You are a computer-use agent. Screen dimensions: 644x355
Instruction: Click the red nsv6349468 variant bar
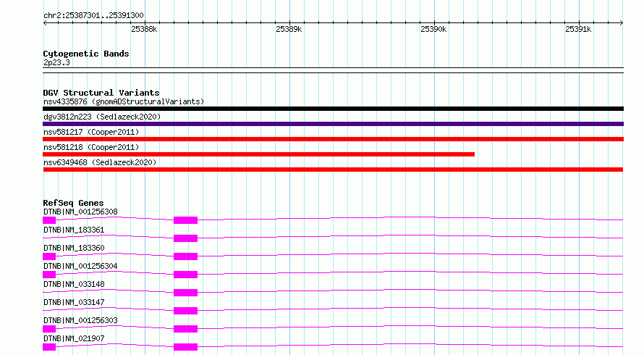[x=333, y=170]
